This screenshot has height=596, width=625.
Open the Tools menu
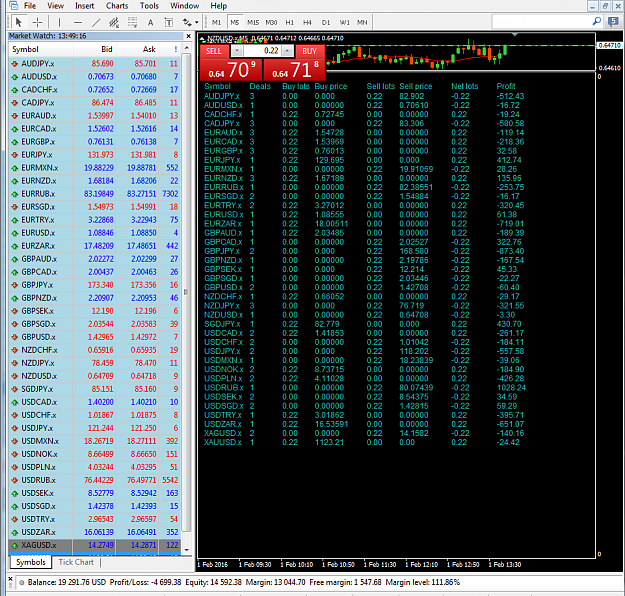coord(149,6)
